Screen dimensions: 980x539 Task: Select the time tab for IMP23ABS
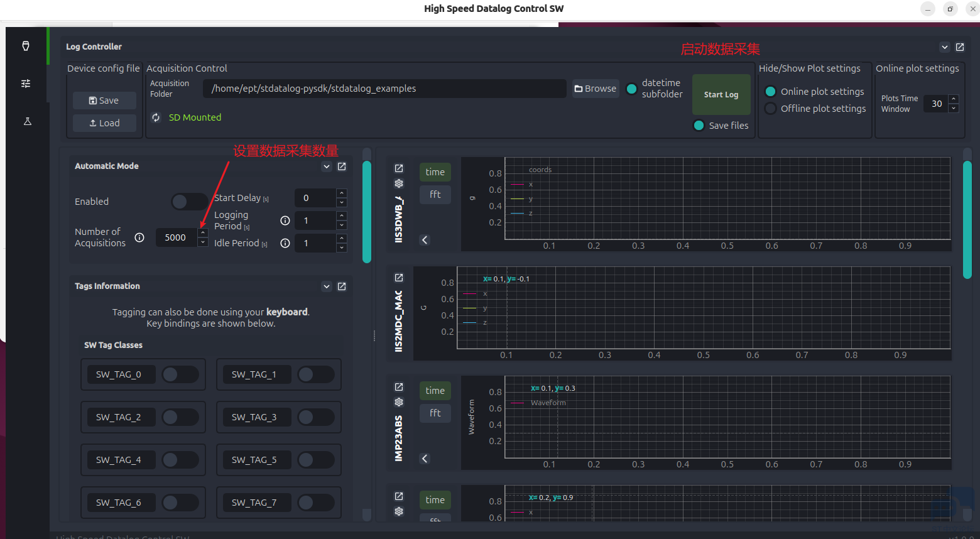click(x=435, y=391)
